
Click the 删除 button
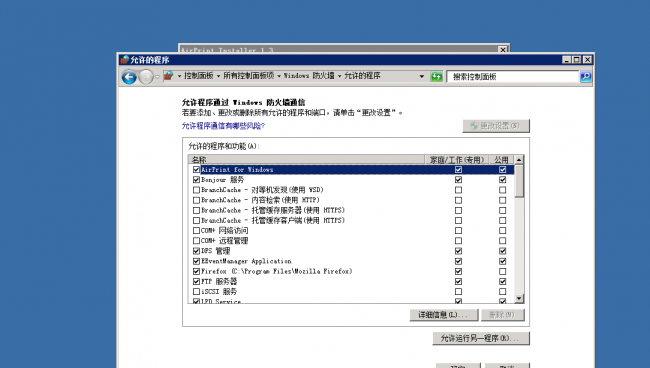502,315
